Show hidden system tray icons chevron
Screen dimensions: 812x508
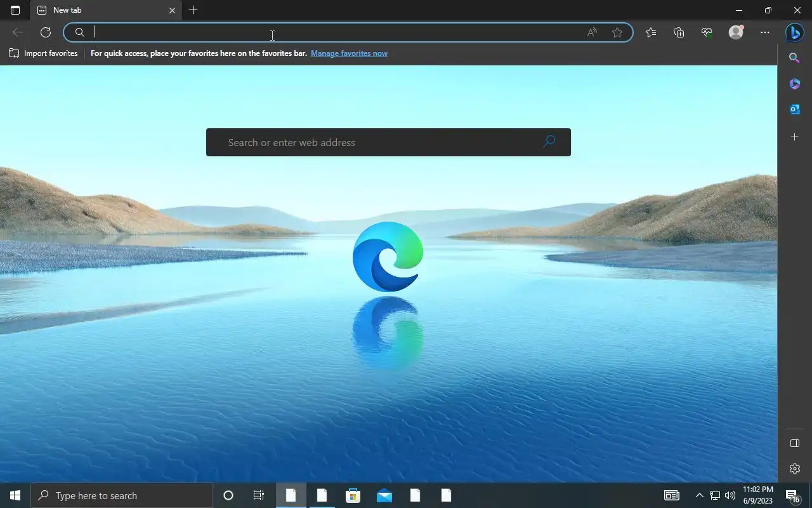click(699, 495)
